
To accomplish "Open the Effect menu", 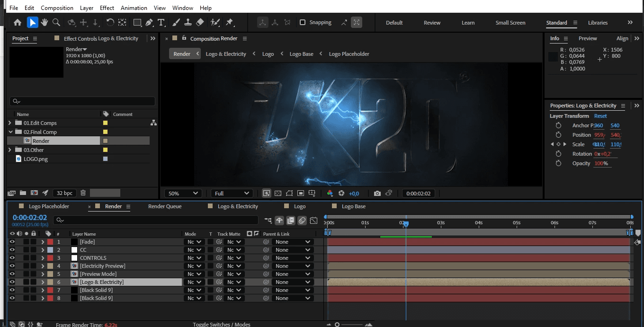I will pyautogui.click(x=107, y=8).
